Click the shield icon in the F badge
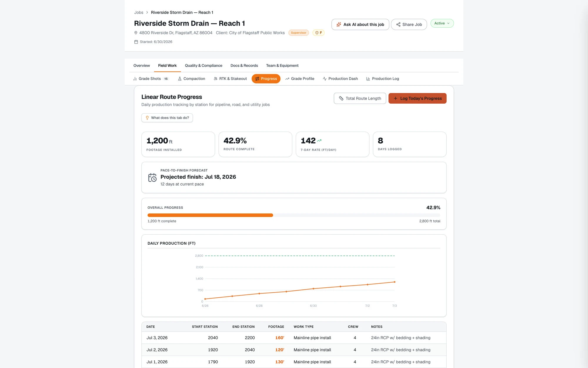 [317, 33]
